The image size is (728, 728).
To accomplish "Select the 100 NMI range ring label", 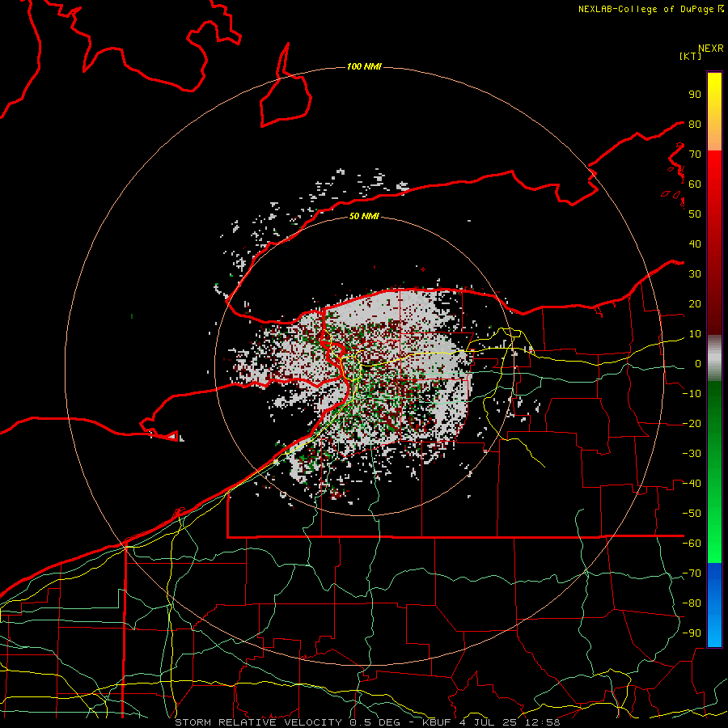I will [x=364, y=67].
